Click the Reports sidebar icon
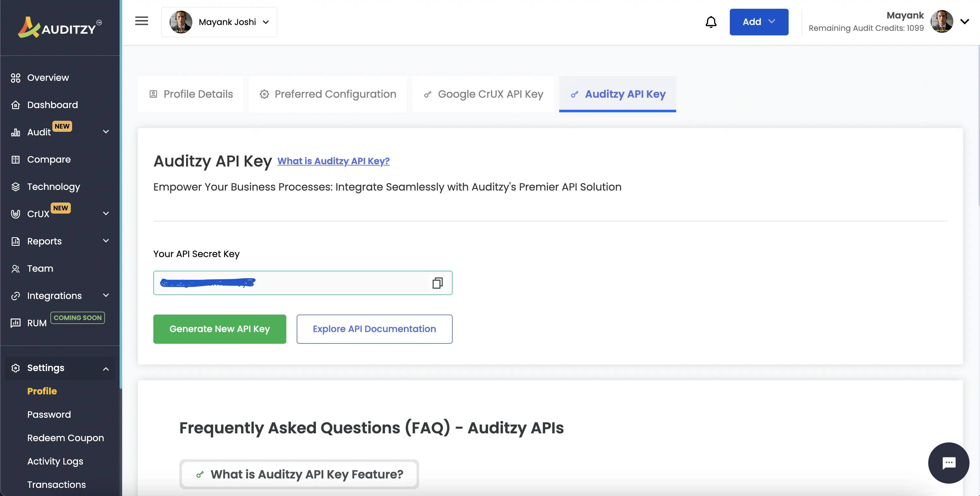980x496 pixels. (16, 242)
